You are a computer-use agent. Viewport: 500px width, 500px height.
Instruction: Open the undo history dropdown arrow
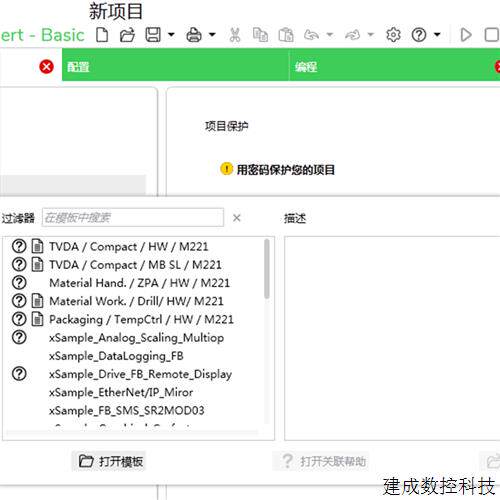pyautogui.click(x=330, y=34)
